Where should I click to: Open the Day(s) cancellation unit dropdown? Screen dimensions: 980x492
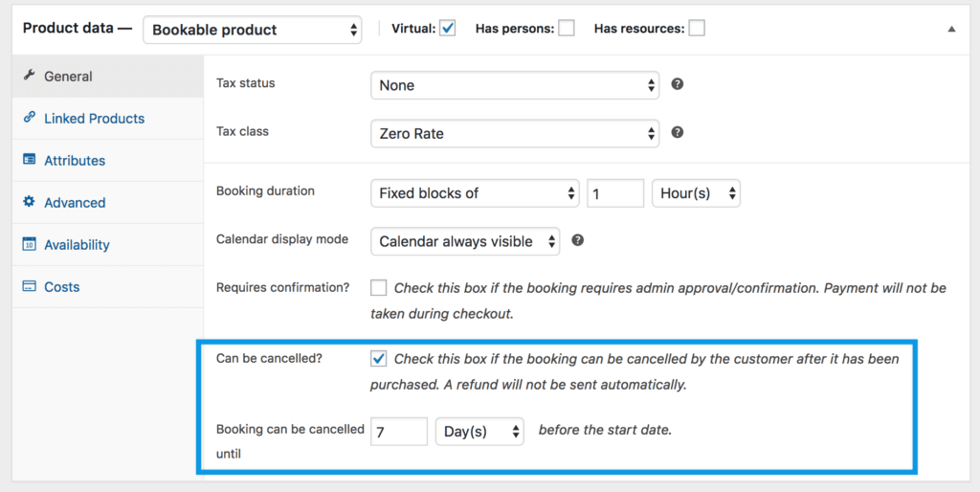coord(479,432)
